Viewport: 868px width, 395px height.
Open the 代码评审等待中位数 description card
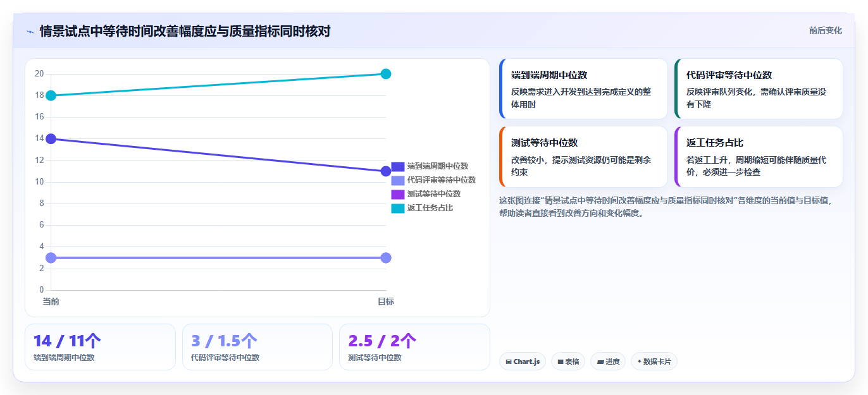pos(759,89)
